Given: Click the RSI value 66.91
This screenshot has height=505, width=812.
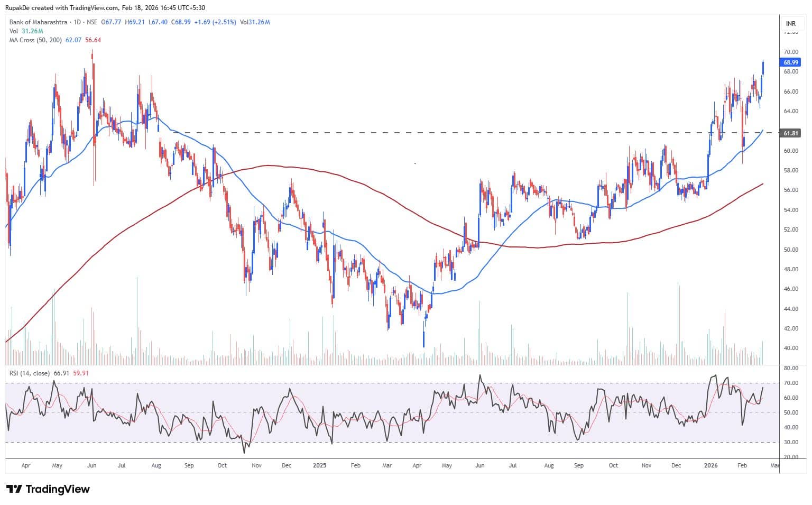Looking at the screenshot, I should click(x=61, y=373).
